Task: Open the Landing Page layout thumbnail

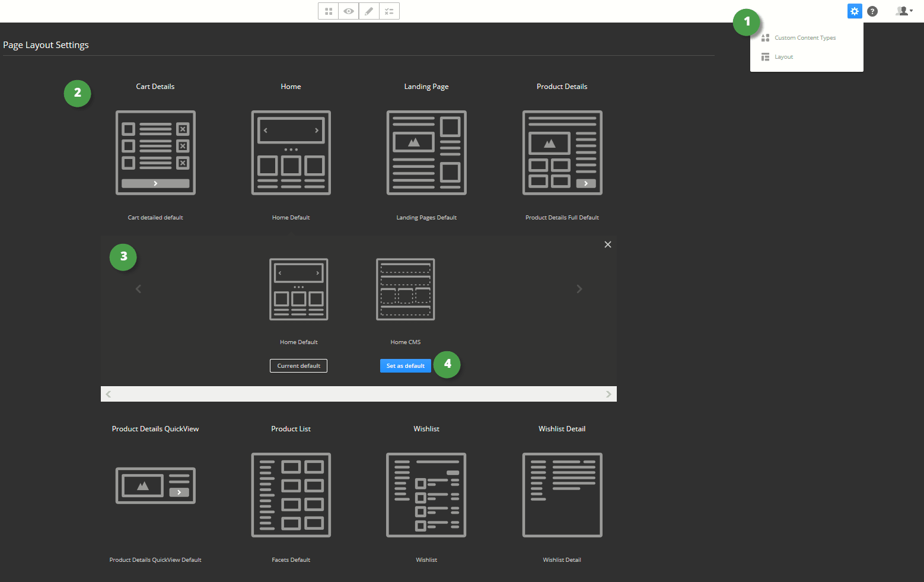Action: [426, 152]
